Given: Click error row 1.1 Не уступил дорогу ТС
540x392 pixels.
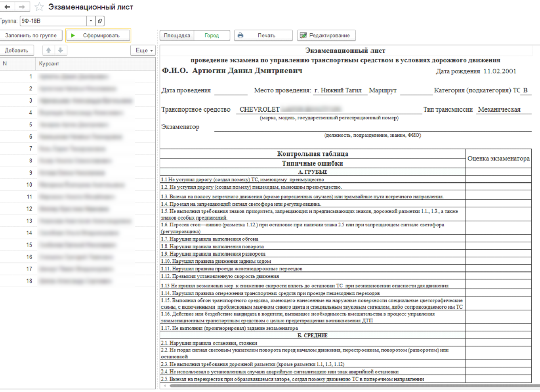Looking at the screenshot, I should (313, 180).
